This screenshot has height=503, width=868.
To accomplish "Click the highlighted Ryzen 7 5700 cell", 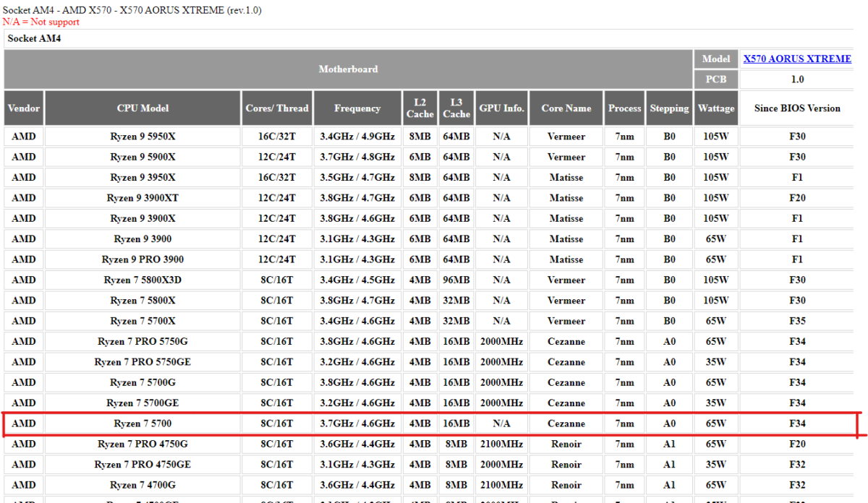I will (x=142, y=424).
